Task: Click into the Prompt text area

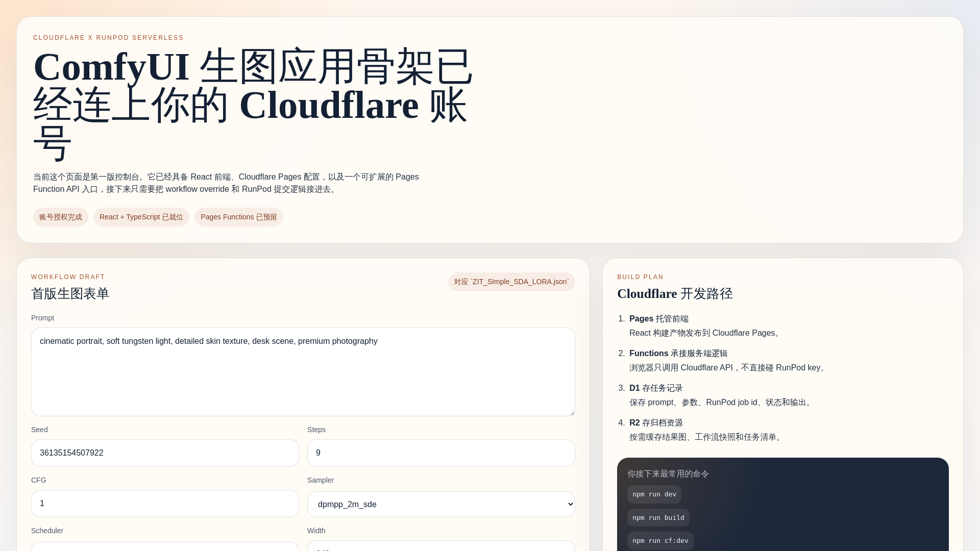Action: tap(303, 372)
